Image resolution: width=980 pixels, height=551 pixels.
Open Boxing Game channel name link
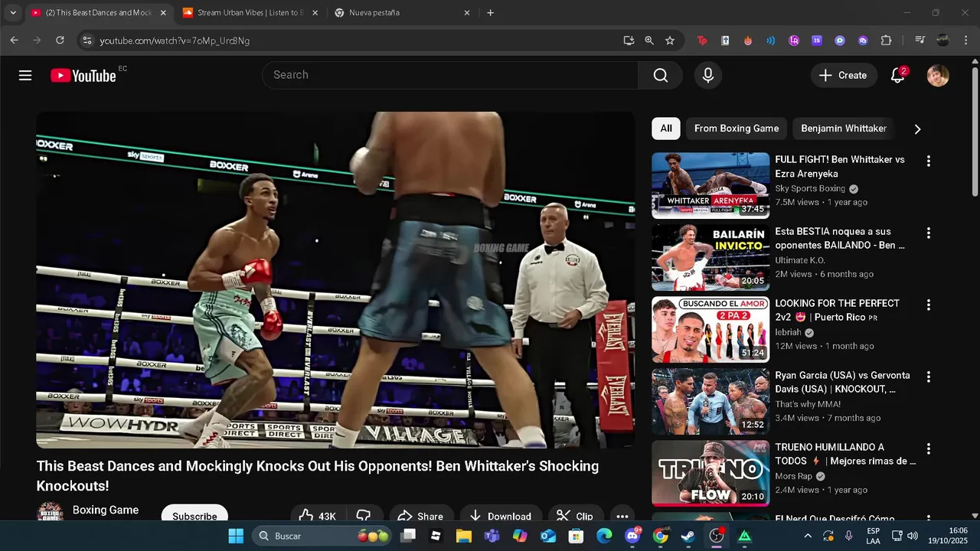pyautogui.click(x=106, y=510)
